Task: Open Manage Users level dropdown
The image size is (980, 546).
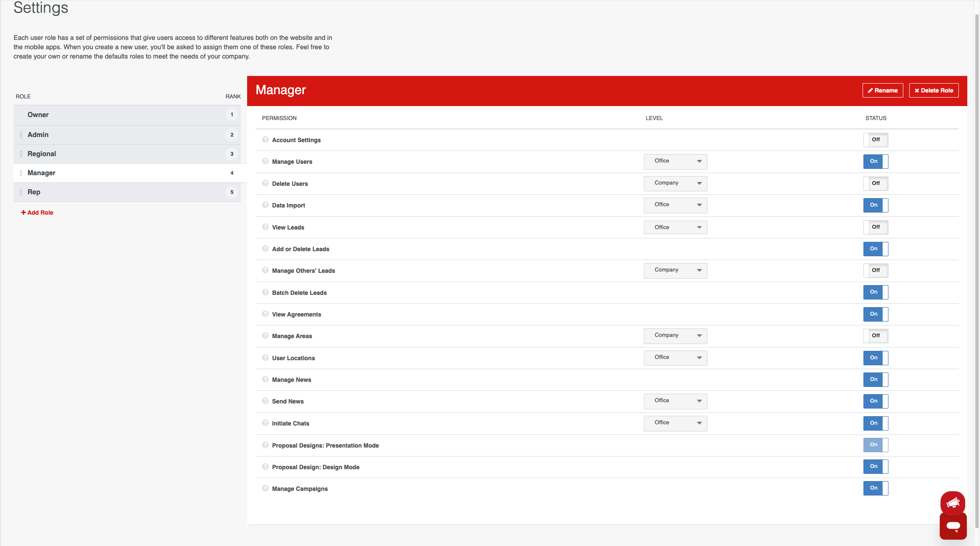Action: pyautogui.click(x=675, y=161)
